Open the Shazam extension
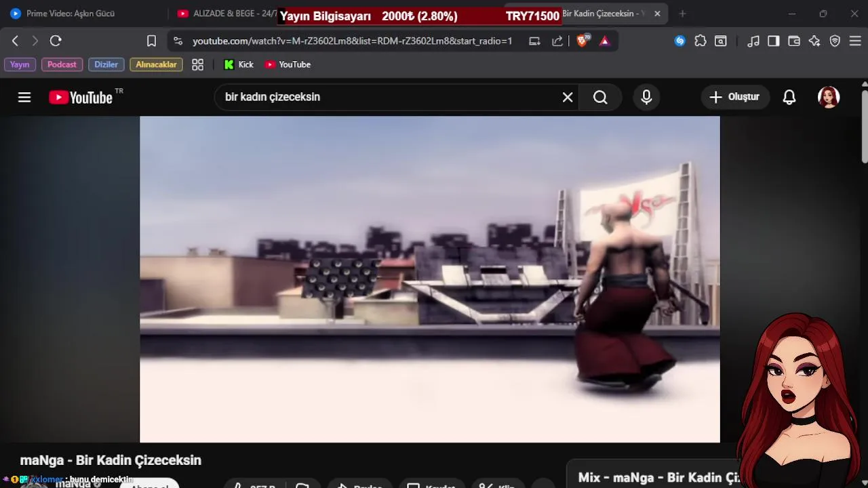 (x=679, y=41)
